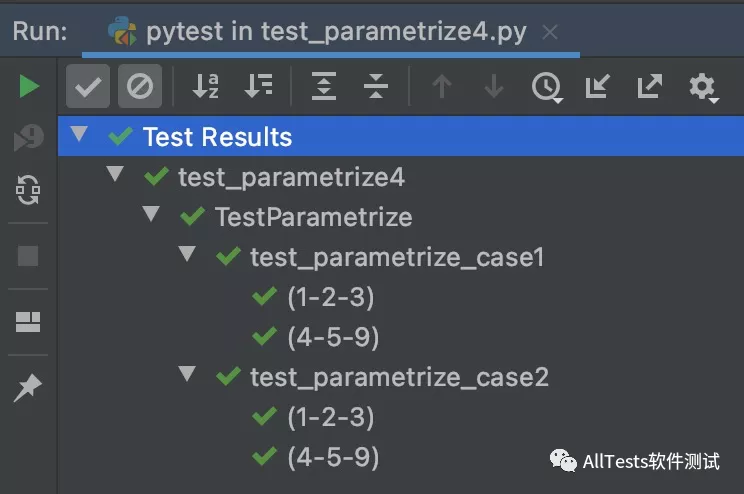Collapse the test_parametrize_case1 node
Viewport: 744px width, 494px height.
click(x=187, y=254)
